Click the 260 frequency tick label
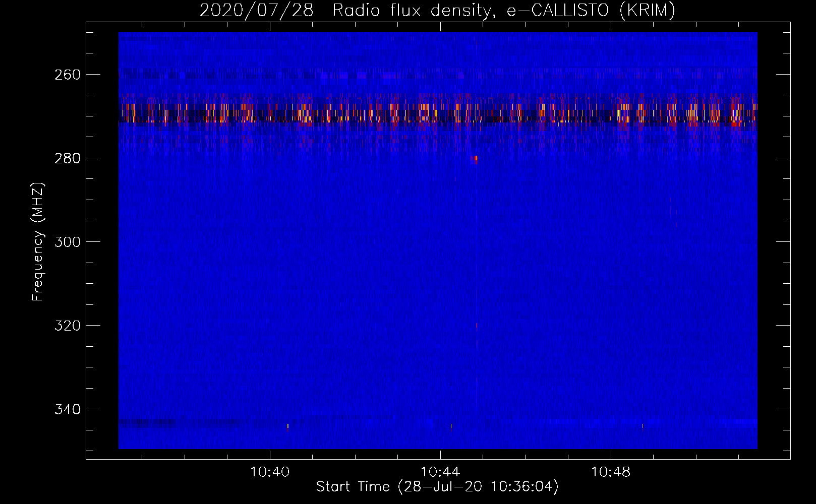Screen dimensions: 816x504 pos(68,75)
